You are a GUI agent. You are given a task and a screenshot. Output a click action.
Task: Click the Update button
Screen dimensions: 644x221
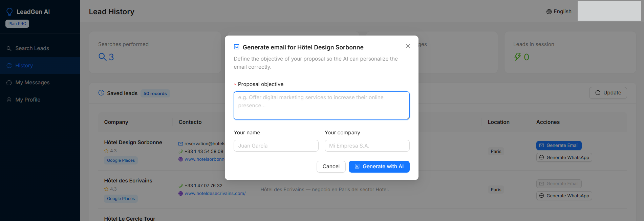[x=608, y=93]
